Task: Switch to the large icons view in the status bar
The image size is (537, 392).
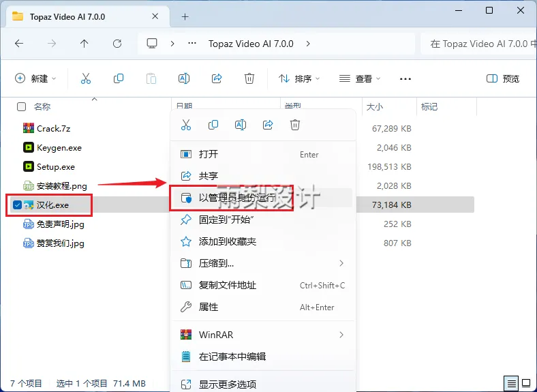Action: tap(526, 383)
